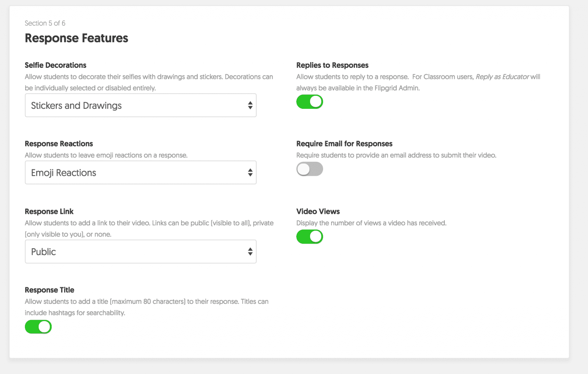Image resolution: width=588 pixels, height=374 pixels.
Task: Click the Stickers and Drawings selector arrows
Action: pos(250,105)
